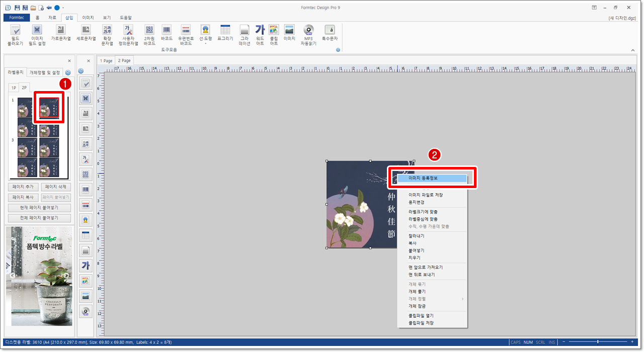Open the 1 Page document tab

[x=106, y=61]
